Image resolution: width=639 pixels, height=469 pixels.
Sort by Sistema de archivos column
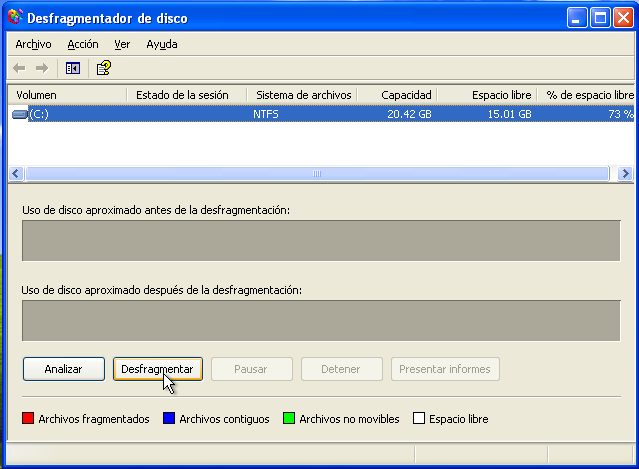302,95
